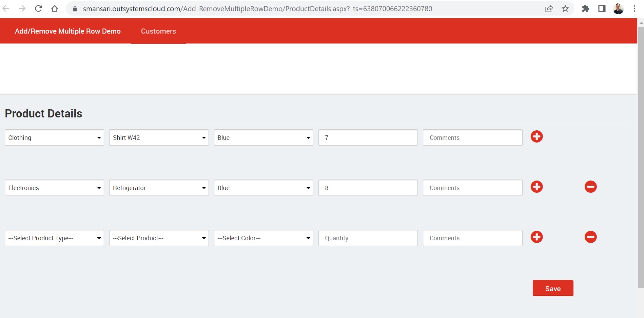Viewport: 644px width, 318px height.
Task: Add a row after the empty Select Product row
Action: (536, 237)
